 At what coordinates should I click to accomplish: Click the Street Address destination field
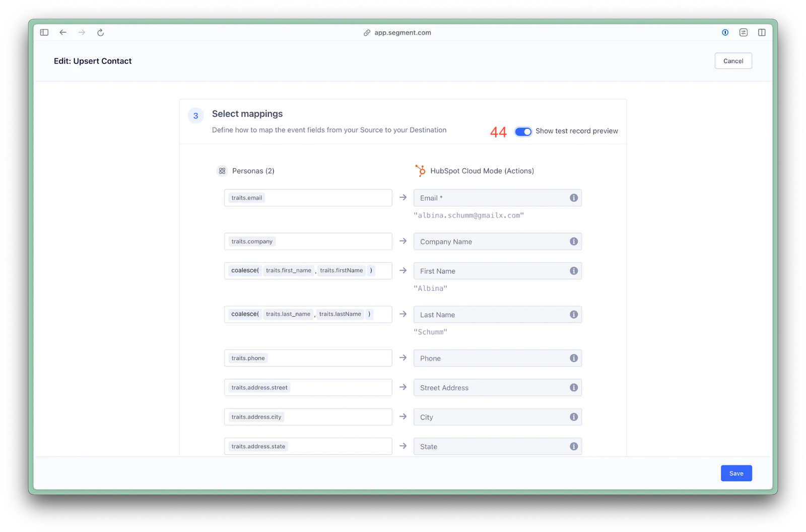[x=489, y=388]
